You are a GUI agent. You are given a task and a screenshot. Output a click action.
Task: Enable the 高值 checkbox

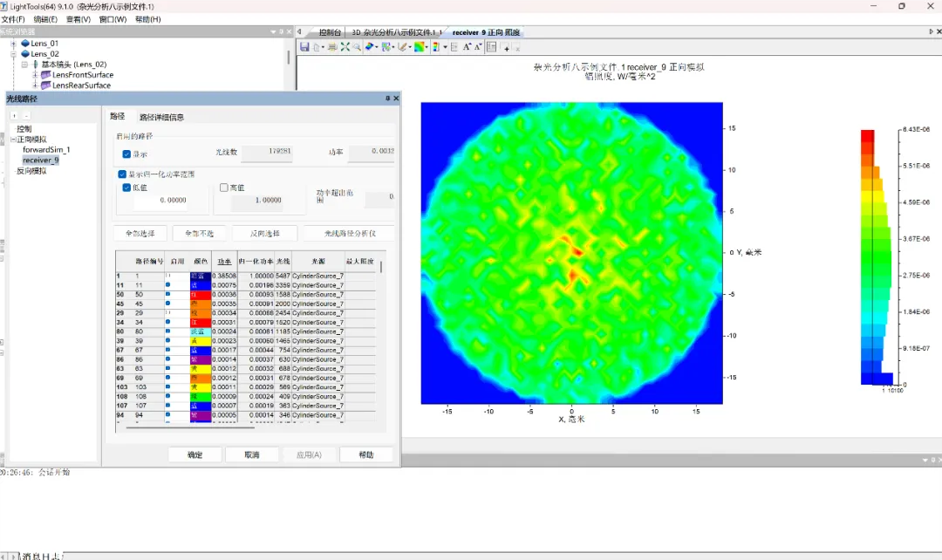click(x=224, y=188)
